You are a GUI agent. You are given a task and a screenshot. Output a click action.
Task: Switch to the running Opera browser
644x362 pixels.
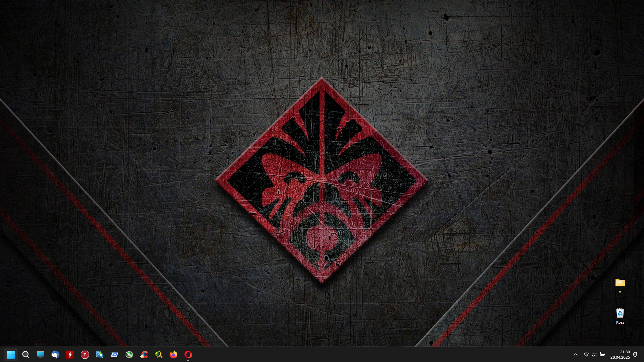[x=188, y=355]
